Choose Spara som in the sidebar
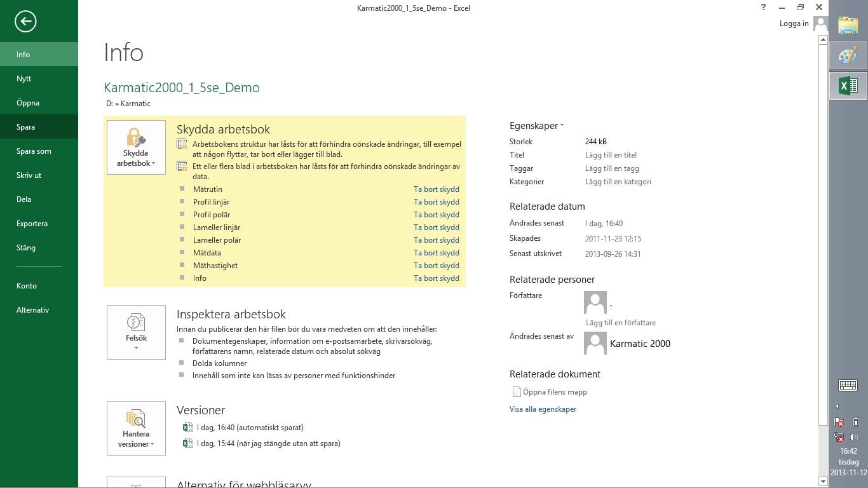This screenshot has height=488, width=868. click(x=39, y=151)
